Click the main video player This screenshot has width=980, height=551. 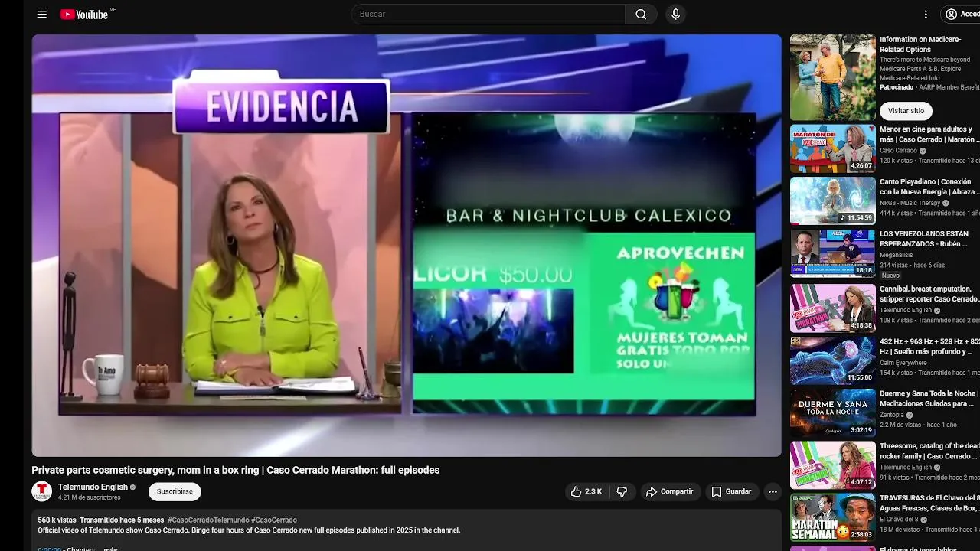click(x=407, y=246)
